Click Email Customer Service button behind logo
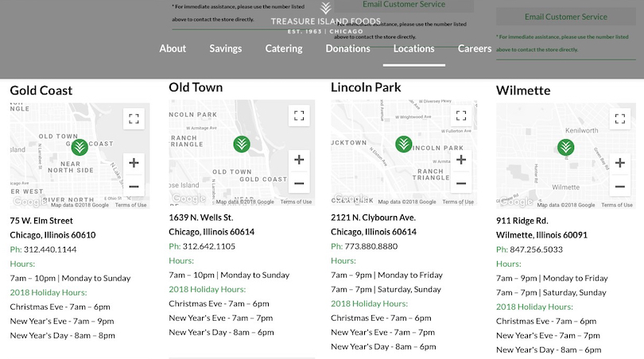The image size is (644, 359). tap(404, 5)
